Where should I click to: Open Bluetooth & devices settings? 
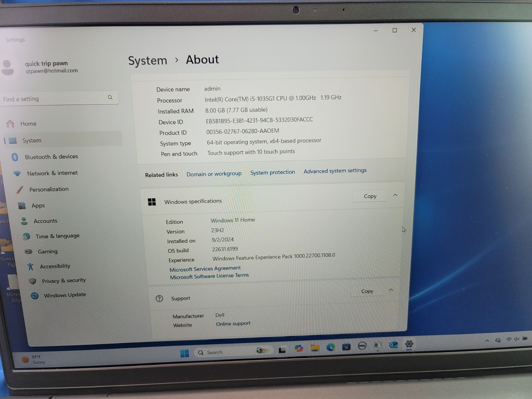(51, 157)
